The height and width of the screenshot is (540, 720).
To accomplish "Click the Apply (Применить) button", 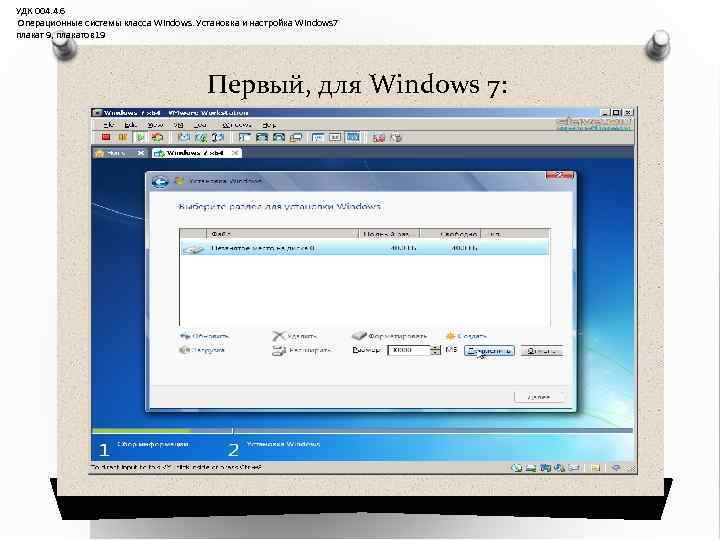I will click(489, 351).
